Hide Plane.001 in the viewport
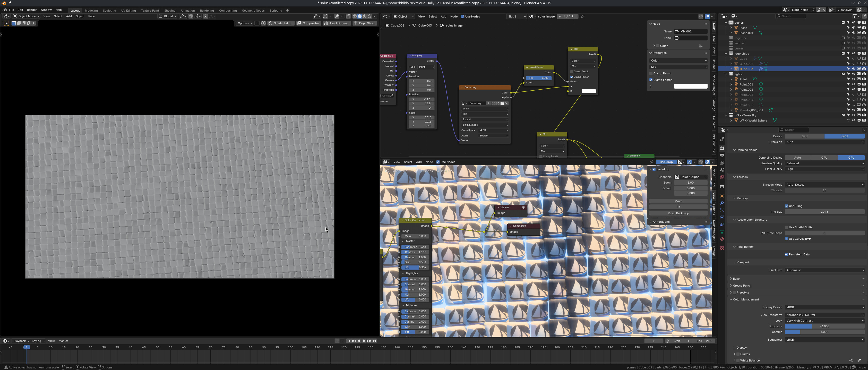Viewport: 868px width, 370px height. 854,33
